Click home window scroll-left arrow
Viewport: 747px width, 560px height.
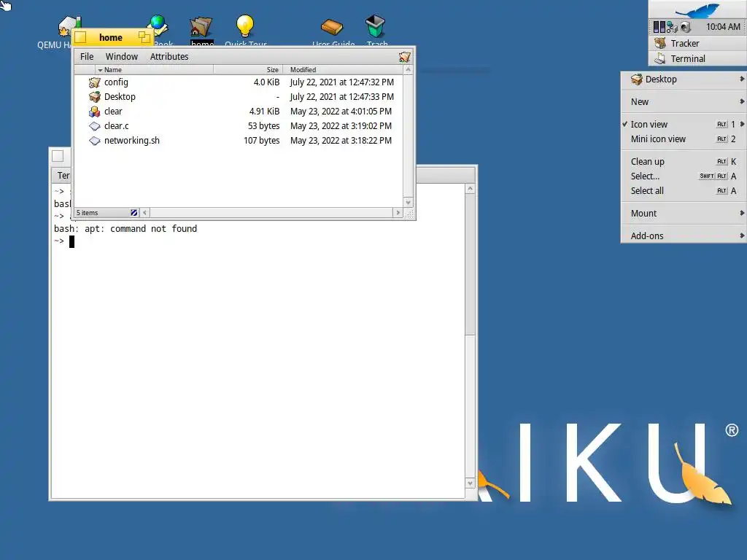(145, 213)
